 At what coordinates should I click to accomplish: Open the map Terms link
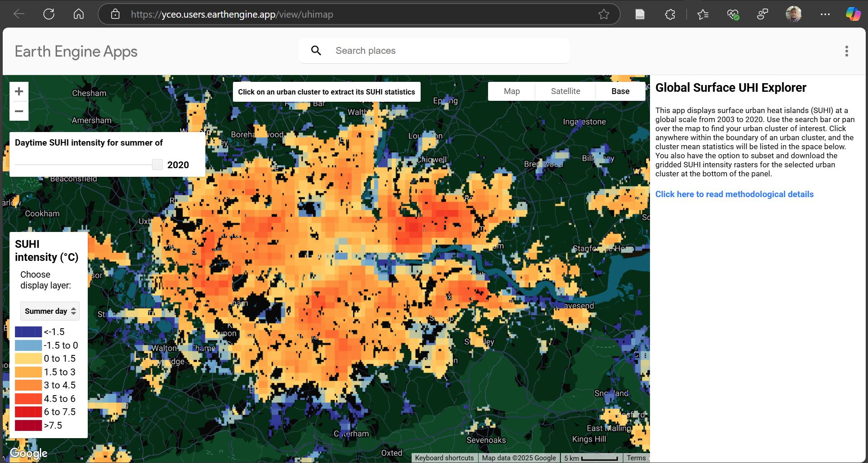636,458
